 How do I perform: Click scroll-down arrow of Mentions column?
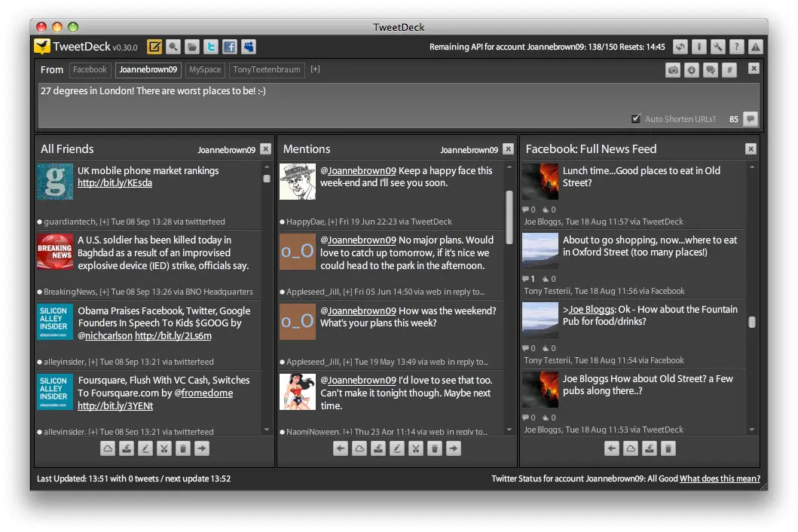point(509,430)
